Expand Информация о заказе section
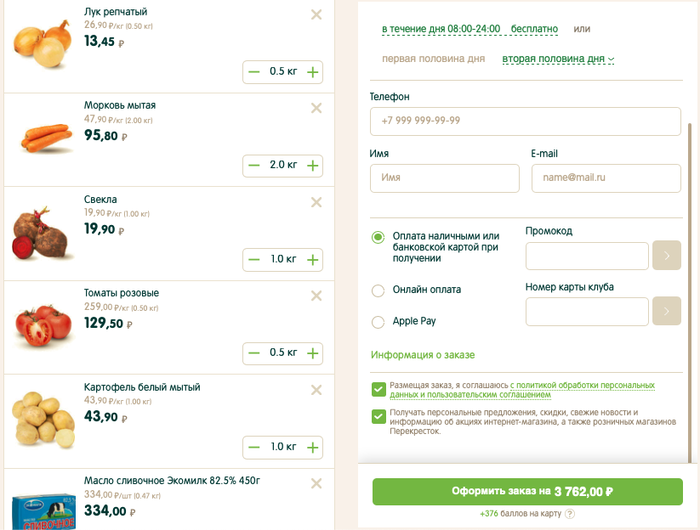 pyautogui.click(x=422, y=355)
